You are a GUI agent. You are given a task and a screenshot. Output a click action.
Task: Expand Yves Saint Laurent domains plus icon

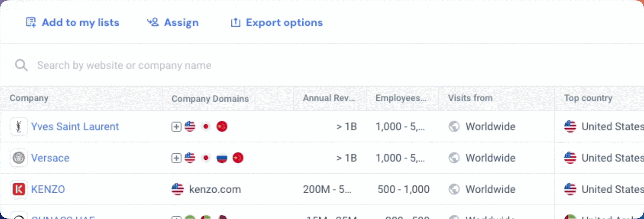pos(176,127)
